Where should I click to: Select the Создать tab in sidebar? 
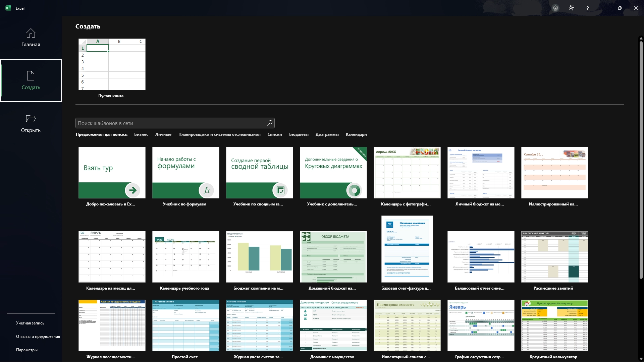coord(31,80)
